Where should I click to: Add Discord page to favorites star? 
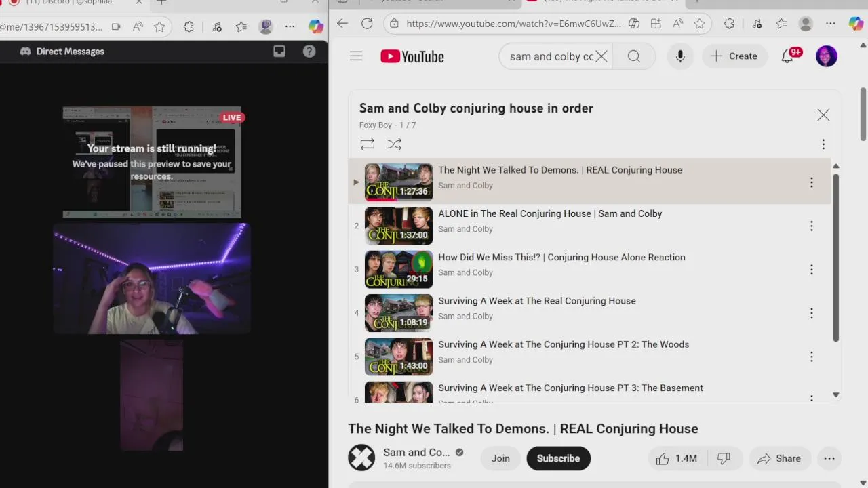159,27
